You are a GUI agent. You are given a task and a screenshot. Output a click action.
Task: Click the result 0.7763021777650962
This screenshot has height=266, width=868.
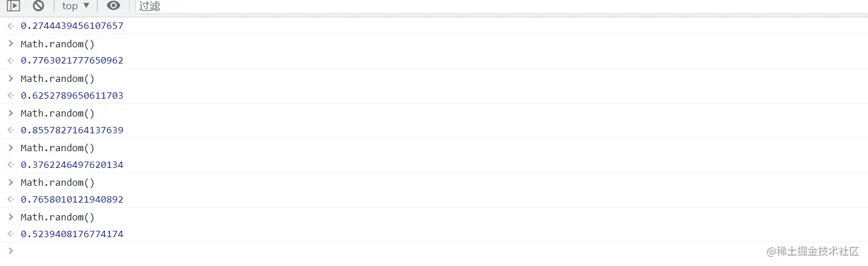72,61
